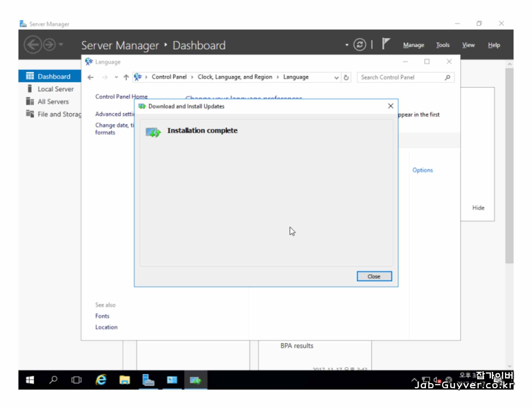Screen dimensions: 532x408
Task: Open the Tools menu
Action: (443, 45)
